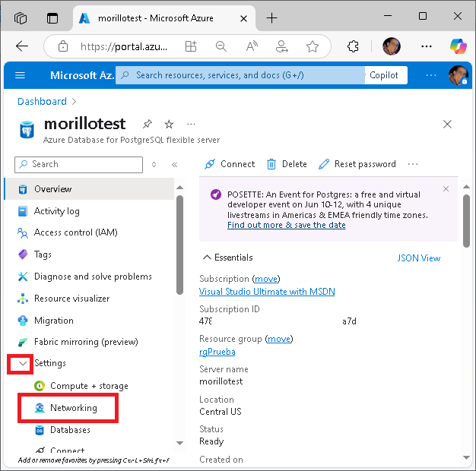Open Edge browser profile picture
Viewport: 476px width, 471px height.
pyautogui.click(x=392, y=46)
